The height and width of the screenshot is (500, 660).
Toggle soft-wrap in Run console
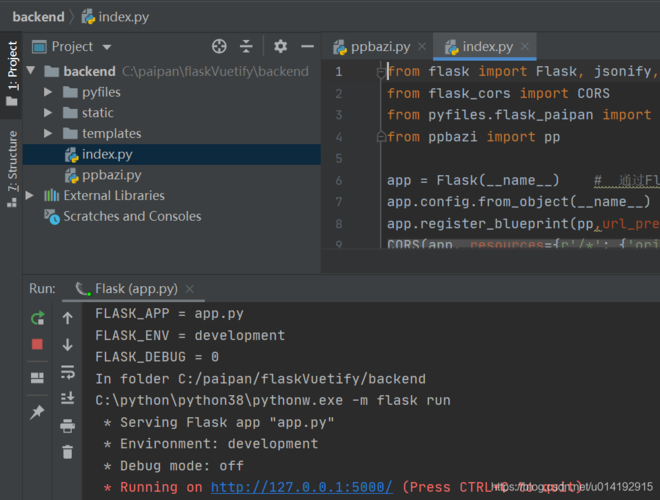tap(67, 372)
